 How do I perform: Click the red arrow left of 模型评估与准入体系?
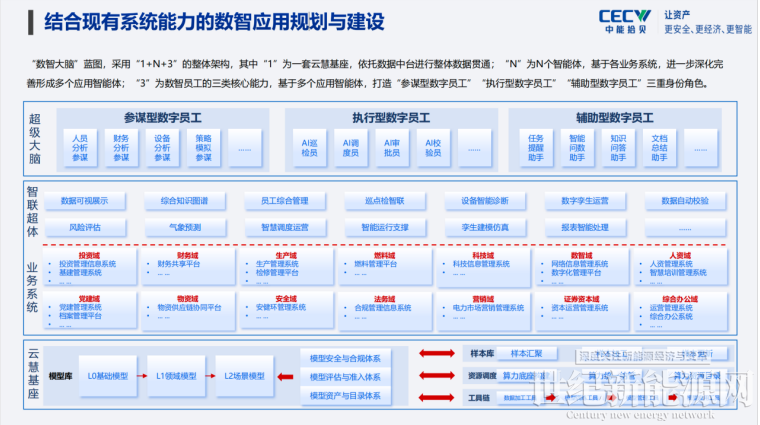[285, 377]
